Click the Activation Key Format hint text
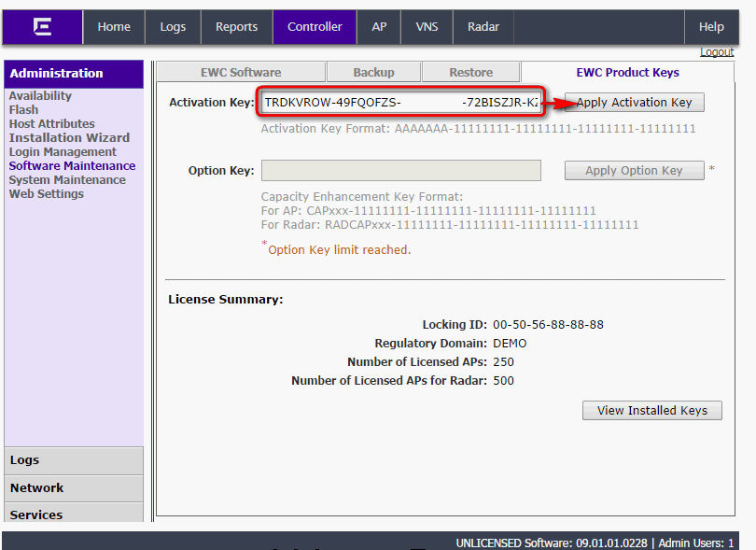Screen dimensions: 756x550 coord(478,129)
